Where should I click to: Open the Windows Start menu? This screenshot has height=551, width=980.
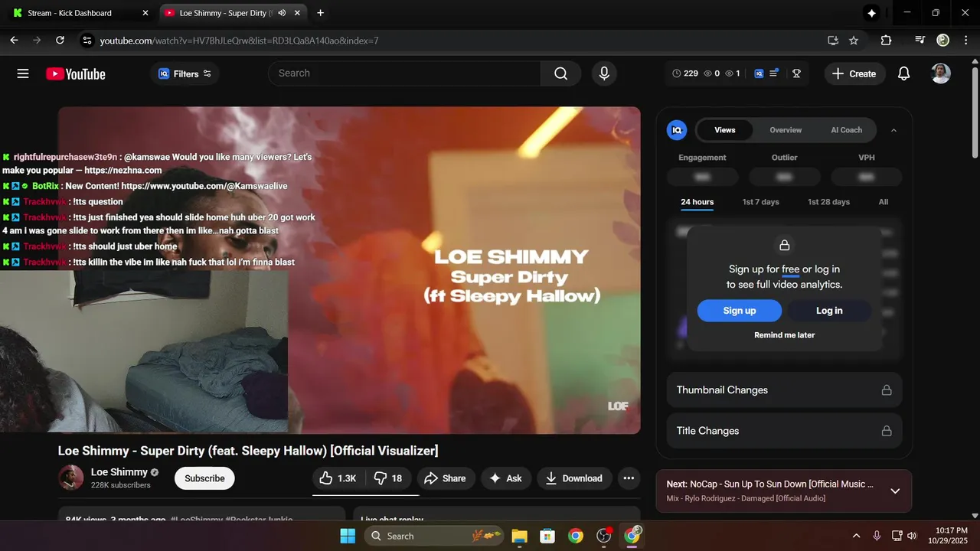[x=348, y=536]
